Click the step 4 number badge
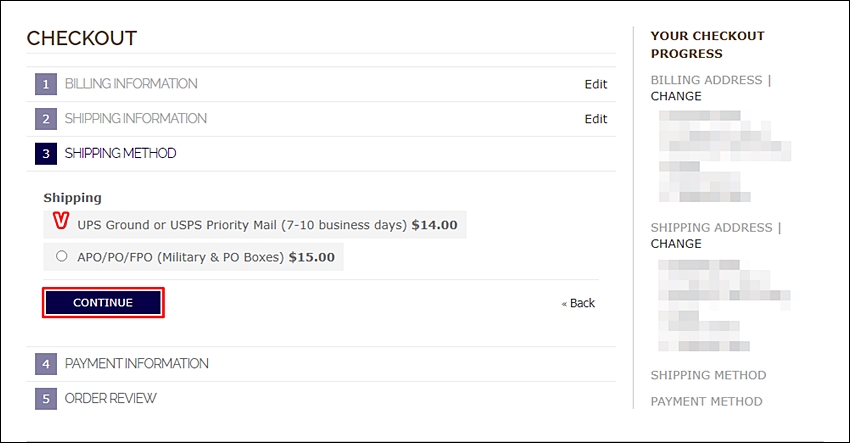850x443 pixels. pyautogui.click(x=46, y=364)
